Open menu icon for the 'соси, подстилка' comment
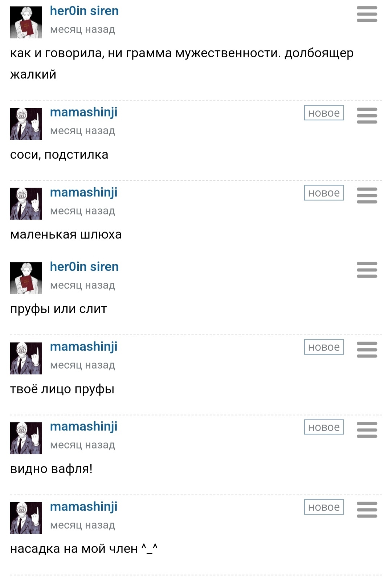 (367, 115)
